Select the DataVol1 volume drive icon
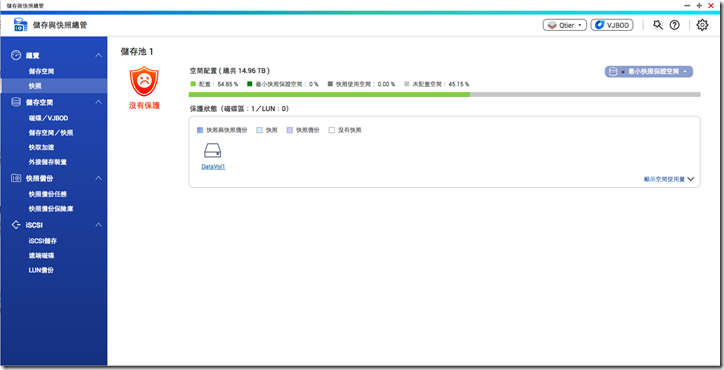Image resolution: width=724 pixels, height=370 pixels. tap(212, 150)
